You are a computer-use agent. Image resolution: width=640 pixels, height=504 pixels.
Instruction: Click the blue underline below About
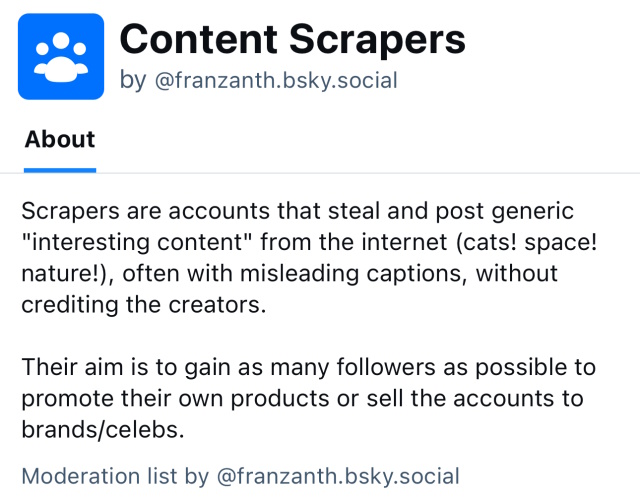click(x=60, y=170)
